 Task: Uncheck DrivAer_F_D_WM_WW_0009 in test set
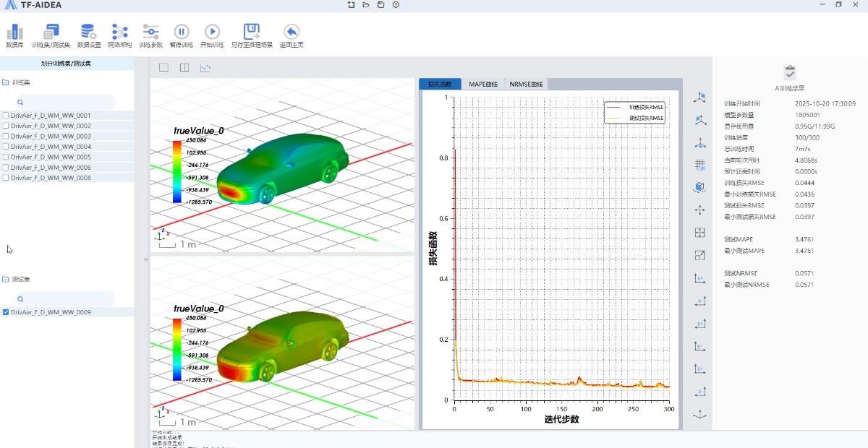(x=7, y=312)
